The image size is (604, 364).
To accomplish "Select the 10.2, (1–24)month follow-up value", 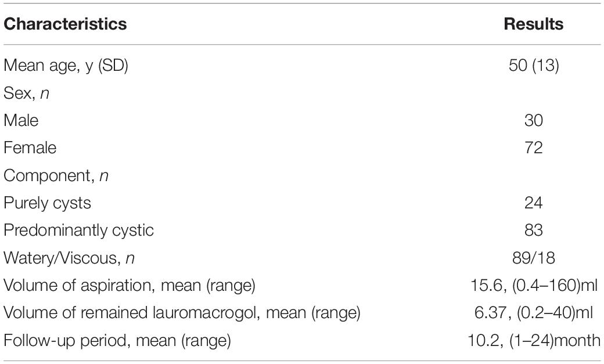I will pos(534,341).
